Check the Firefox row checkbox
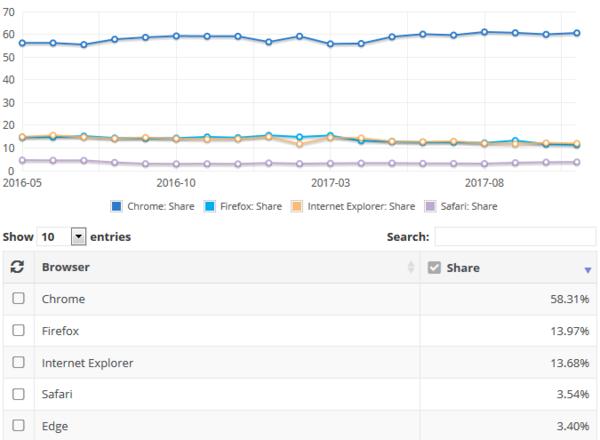Image resolution: width=600 pixels, height=440 pixels. [x=18, y=330]
